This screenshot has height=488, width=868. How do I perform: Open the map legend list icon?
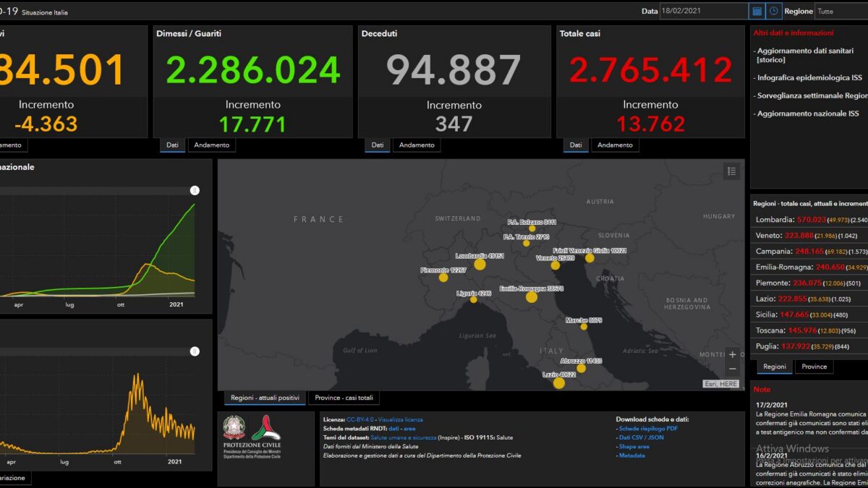click(x=731, y=171)
